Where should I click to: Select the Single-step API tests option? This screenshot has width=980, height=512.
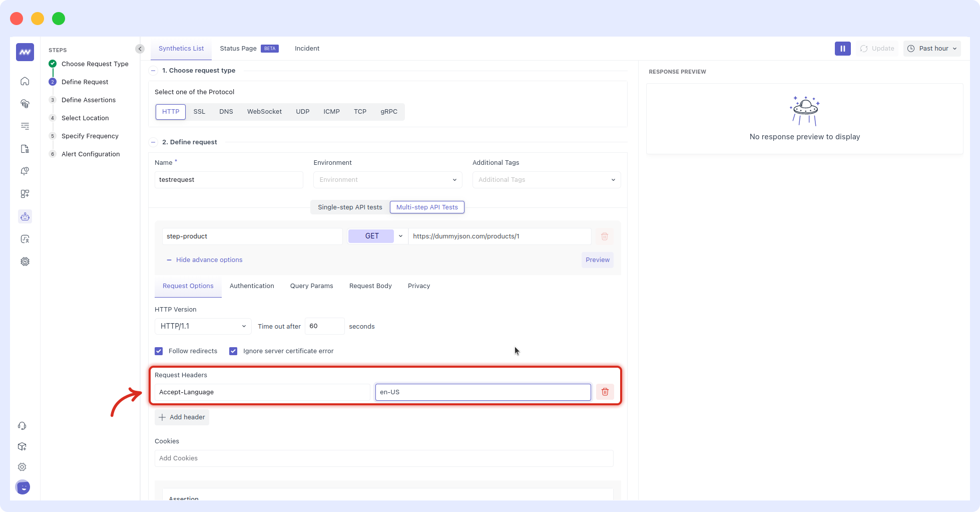(350, 207)
